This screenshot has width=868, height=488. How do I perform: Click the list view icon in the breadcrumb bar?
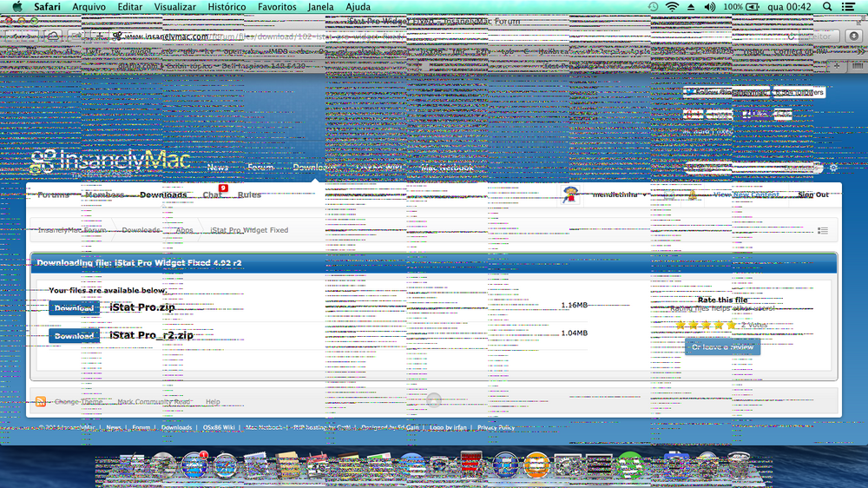click(x=823, y=231)
